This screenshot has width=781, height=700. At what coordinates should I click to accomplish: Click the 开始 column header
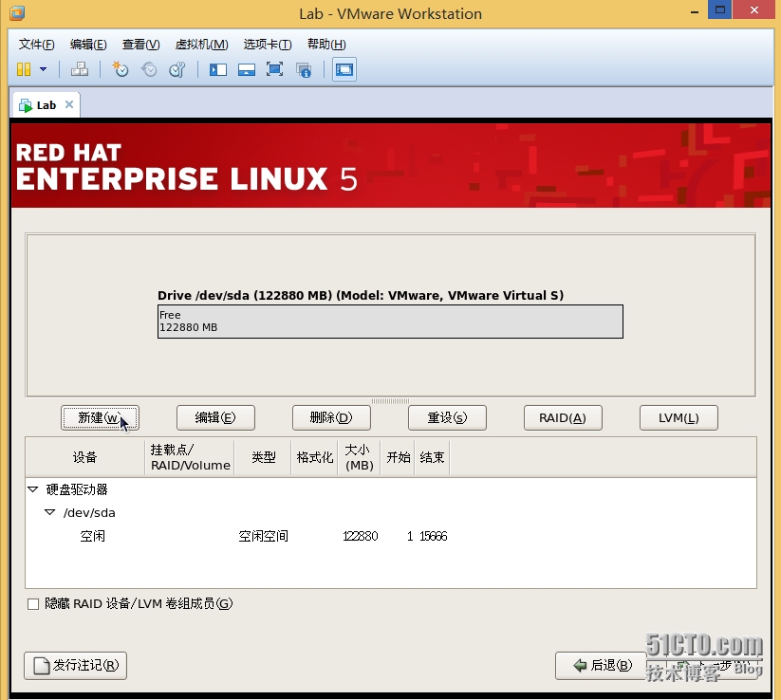coord(398,457)
